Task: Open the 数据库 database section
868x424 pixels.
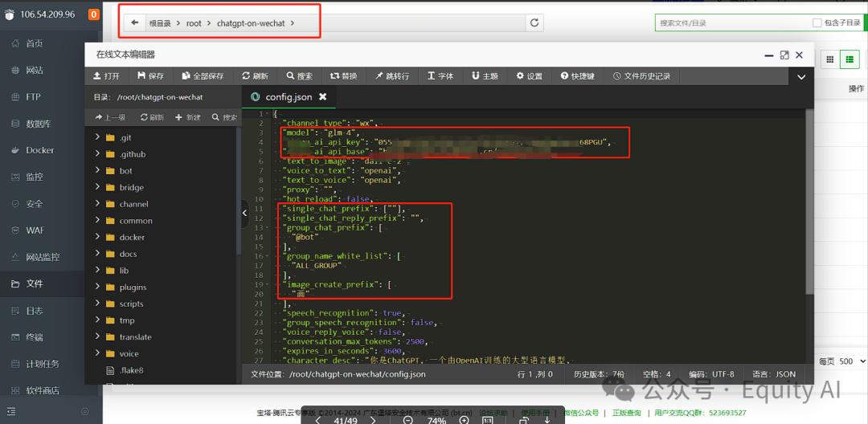Action: [39, 124]
